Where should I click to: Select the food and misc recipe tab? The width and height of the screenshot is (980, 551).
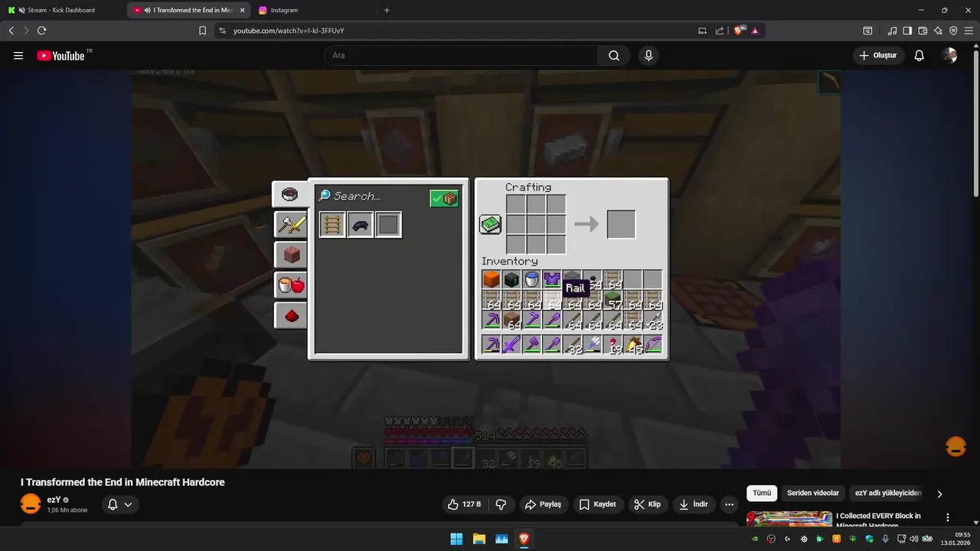point(291,285)
